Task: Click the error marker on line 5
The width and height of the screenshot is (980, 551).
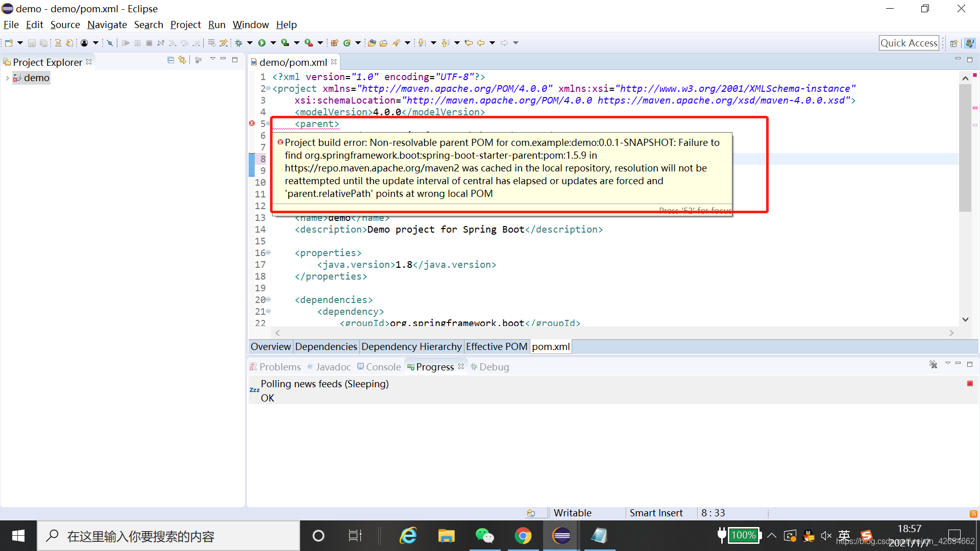Action: tap(252, 124)
